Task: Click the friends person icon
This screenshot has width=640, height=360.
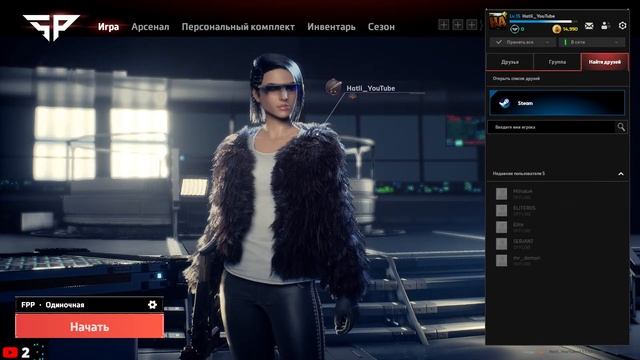Action: point(605,26)
